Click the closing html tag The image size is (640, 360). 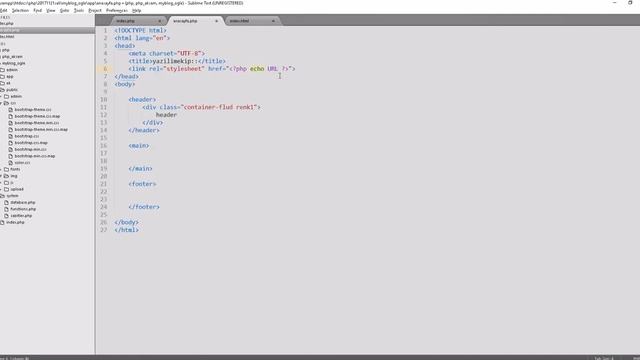[127, 230]
